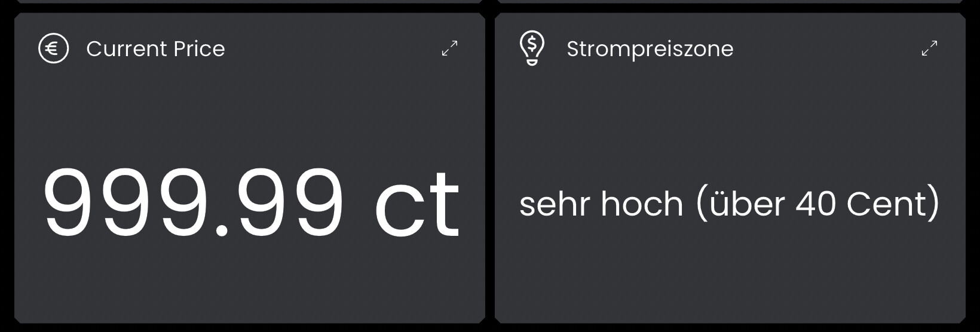Click empty area below sehr hoch text
980x332 pixels.
point(730,275)
